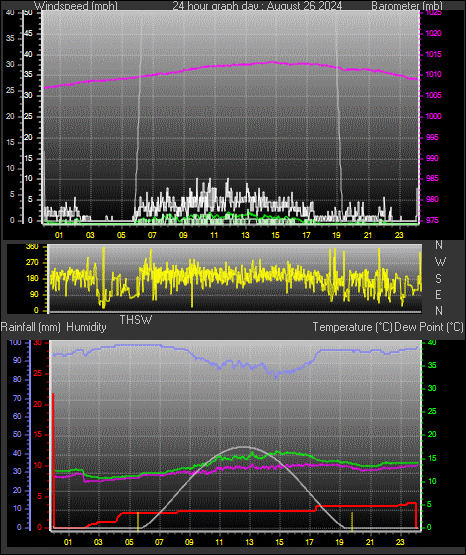Click the wind direction scale value 270
This screenshot has width=466, height=555.
(x=32, y=263)
